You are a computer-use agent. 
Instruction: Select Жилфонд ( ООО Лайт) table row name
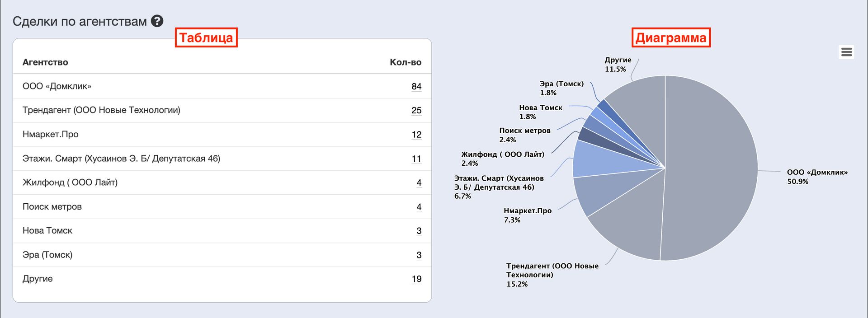(x=70, y=182)
